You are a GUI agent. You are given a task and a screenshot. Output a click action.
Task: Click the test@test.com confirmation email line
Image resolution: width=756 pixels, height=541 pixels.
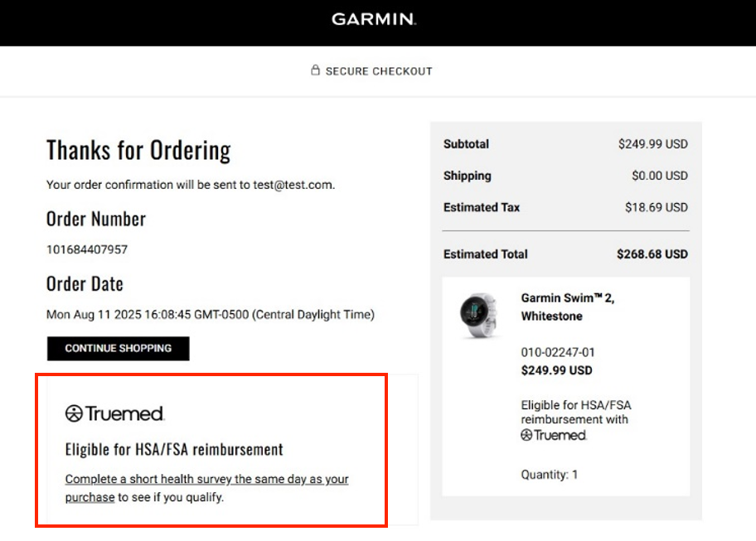191,185
